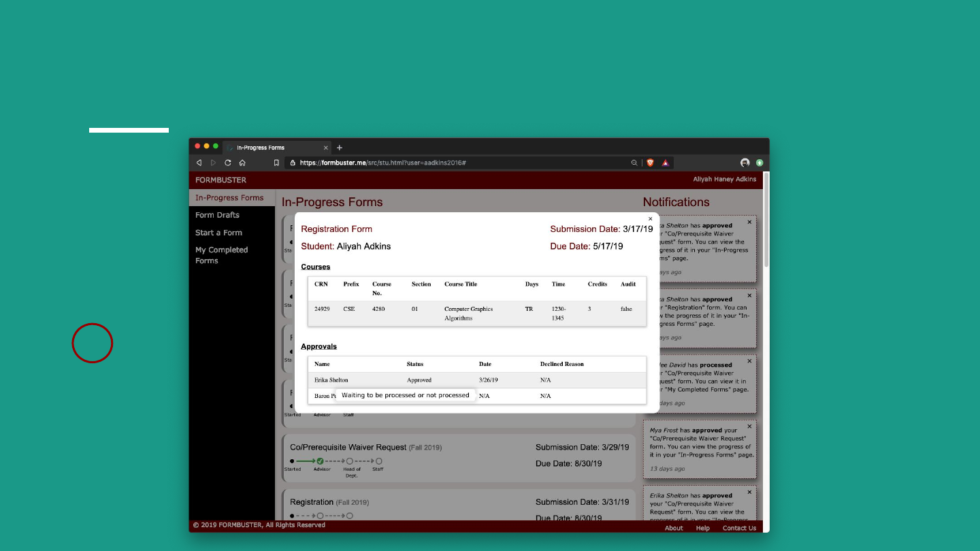Image resolution: width=980 pixels, height=551 pixels.
Task: Close the Registration Form popup
Action: [650, 219]
